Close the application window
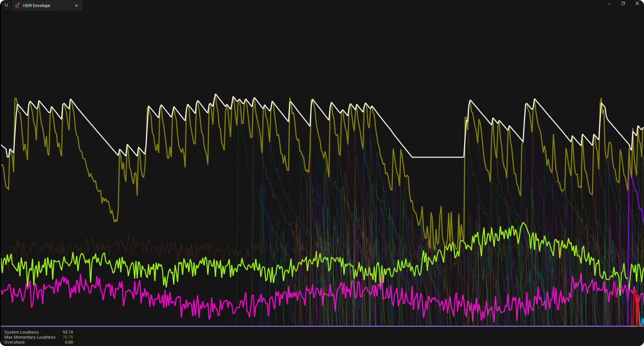The width and height of the screenshot is (644, 346). 637,4
